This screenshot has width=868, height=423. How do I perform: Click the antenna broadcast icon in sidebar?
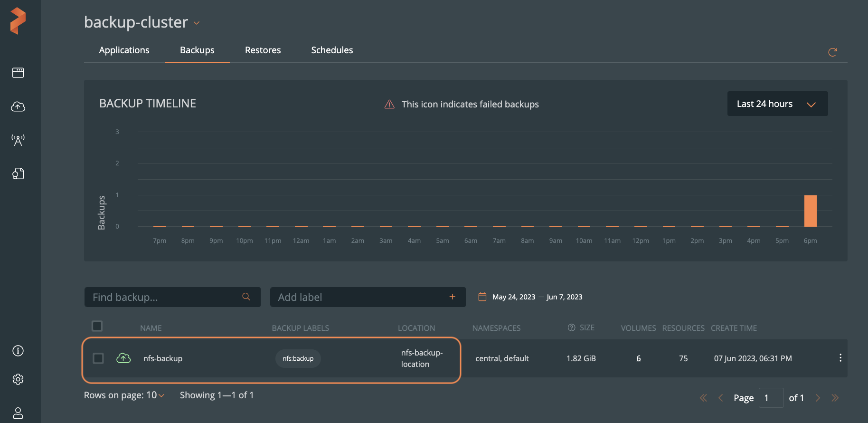(18, 140)
